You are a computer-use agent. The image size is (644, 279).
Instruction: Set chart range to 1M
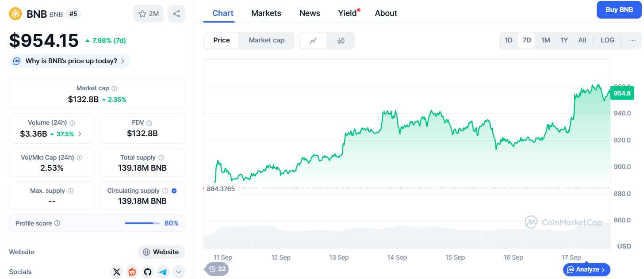coord(546,40)
